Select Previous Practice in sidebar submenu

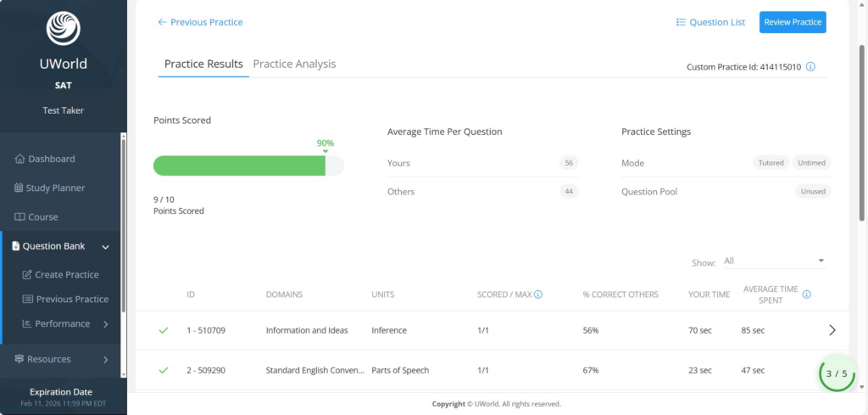click(x=73, y=300)
